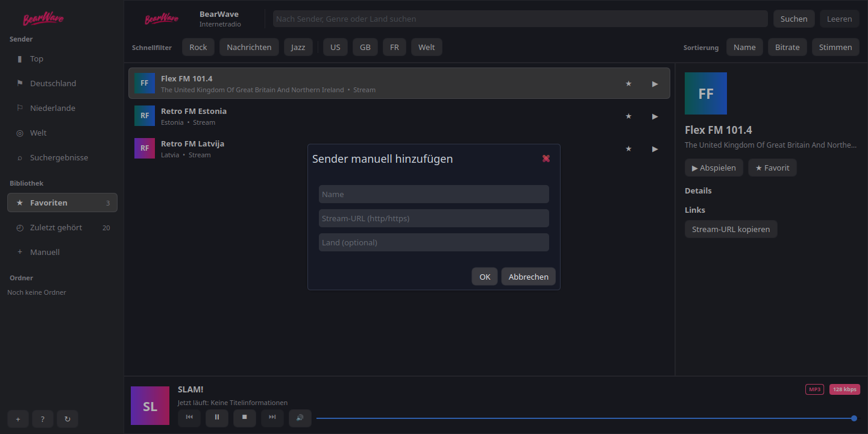The width and height of the screenshot is (868, 434).
Task: Filter stations by FR
Action: coord(394,47)
